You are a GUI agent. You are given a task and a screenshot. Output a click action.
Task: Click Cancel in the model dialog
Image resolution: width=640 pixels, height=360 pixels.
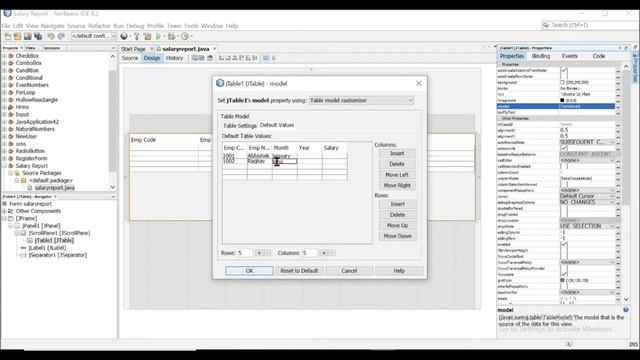point(349,271)
